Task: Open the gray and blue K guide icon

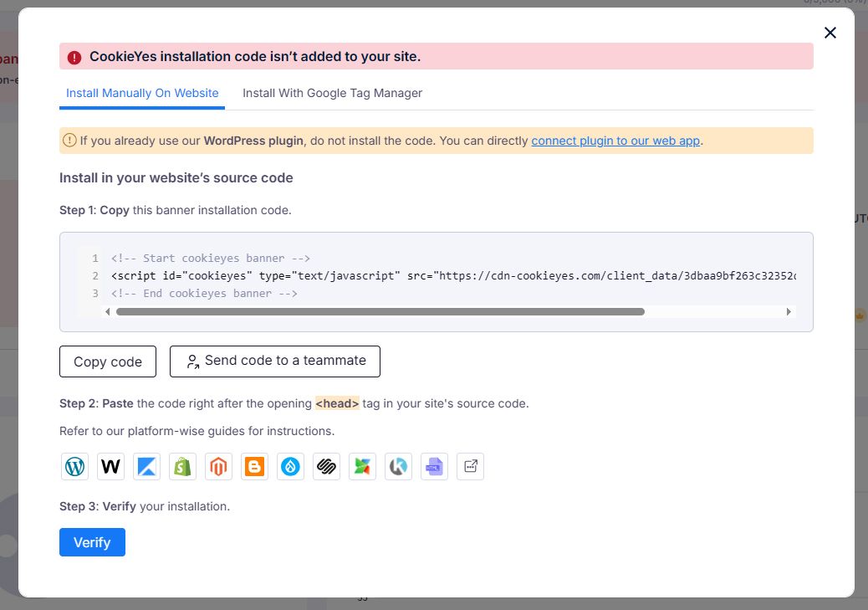Action: tap(399, 467)
